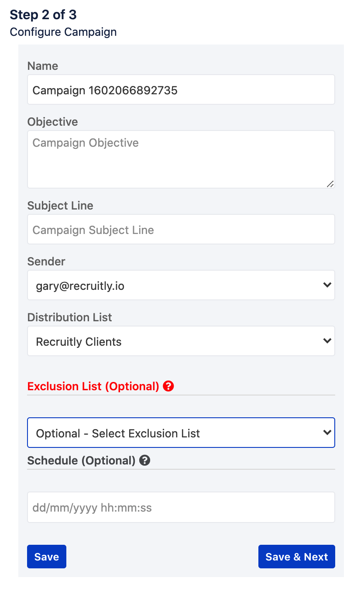Click the Schedule help question mark icon

[x=145, y=461]
